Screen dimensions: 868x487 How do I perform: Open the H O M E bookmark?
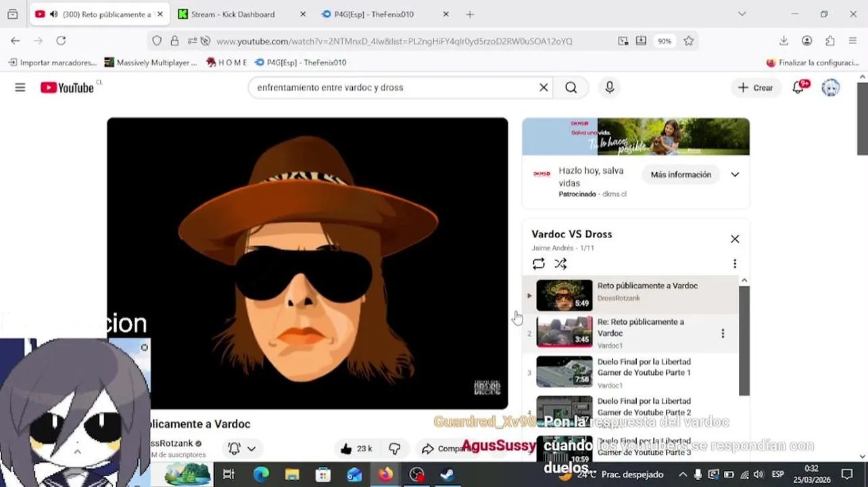[x=226, y=62]
